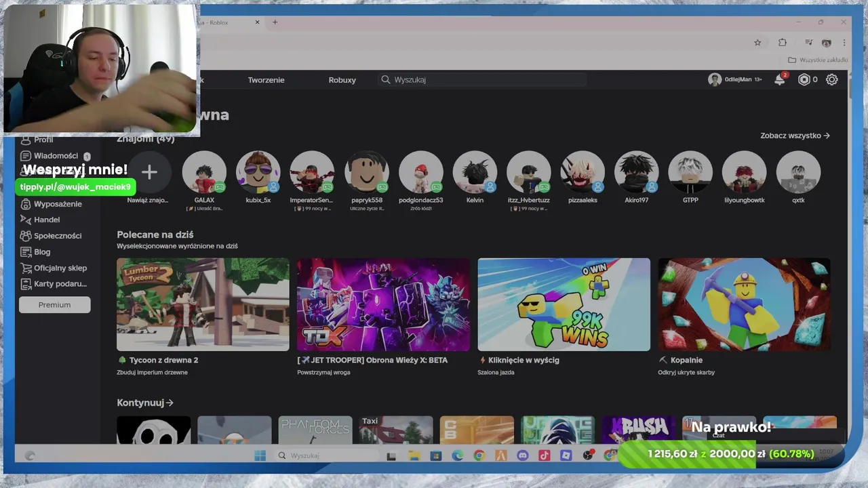Open Wiadomości in sidebar
The width and height of the screenshot is (868, 488).
pyautogui.click(x=56, y=156)
